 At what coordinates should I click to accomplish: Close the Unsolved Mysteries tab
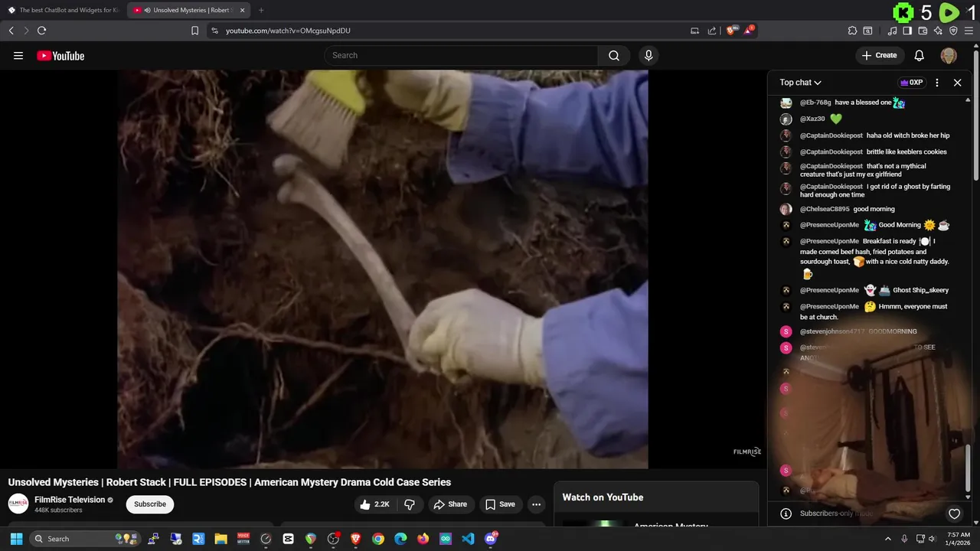(242, 10)
